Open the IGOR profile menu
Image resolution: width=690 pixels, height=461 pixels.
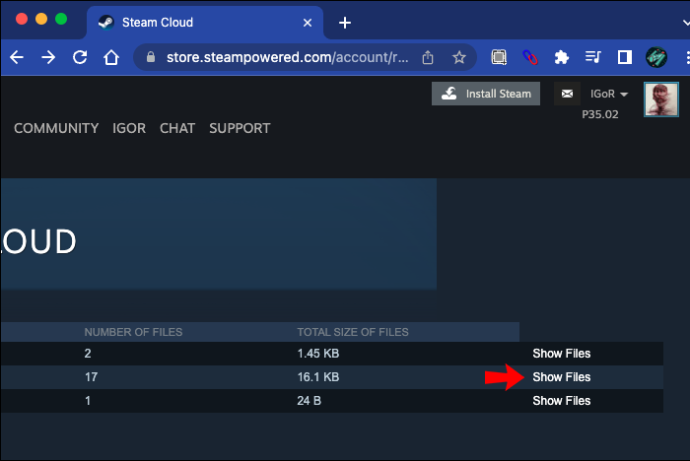tap(129, 128)
